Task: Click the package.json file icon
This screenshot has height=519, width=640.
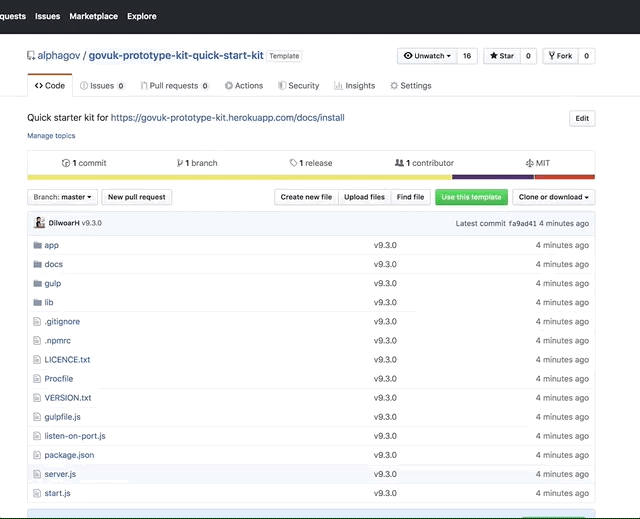Action: [37, 455]
